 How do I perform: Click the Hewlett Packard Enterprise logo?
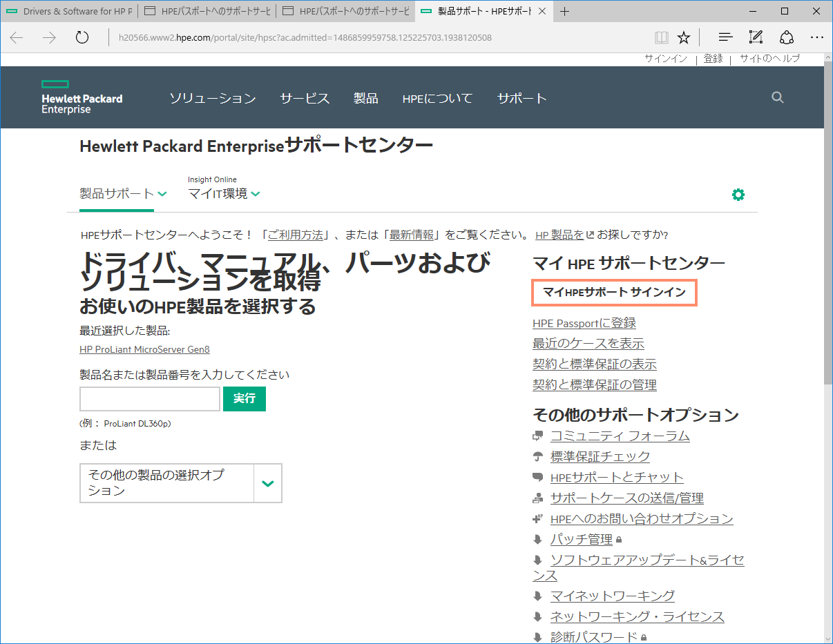pos(82,97)
